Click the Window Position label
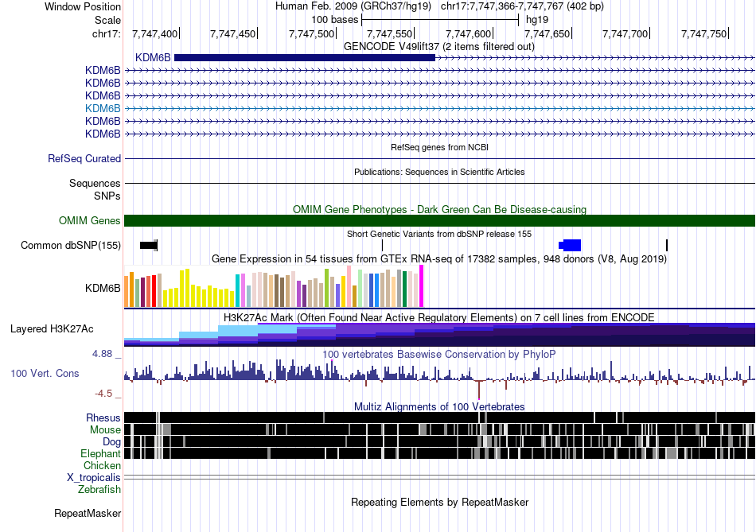The image size is (756, 532). [83, 6]
